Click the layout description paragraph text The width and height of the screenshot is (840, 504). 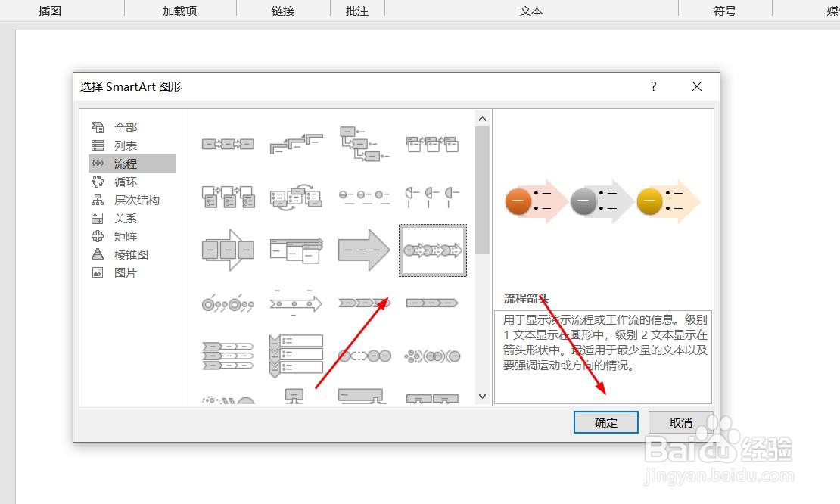click(605, 343)
